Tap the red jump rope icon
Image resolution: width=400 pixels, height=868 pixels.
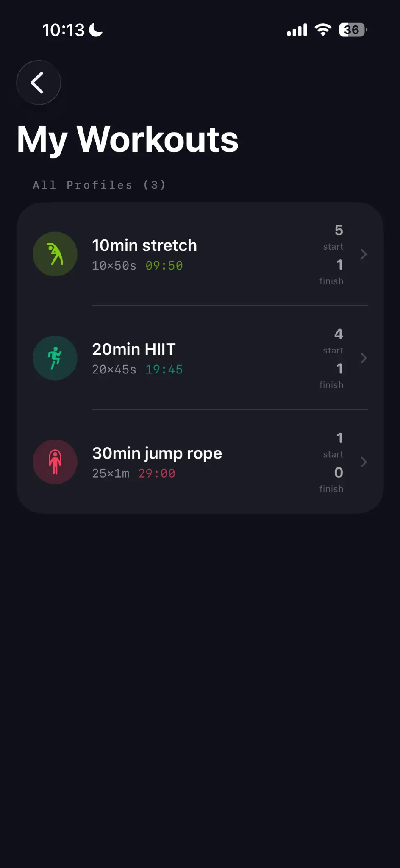pyautogui.click(x=55, y=462)
